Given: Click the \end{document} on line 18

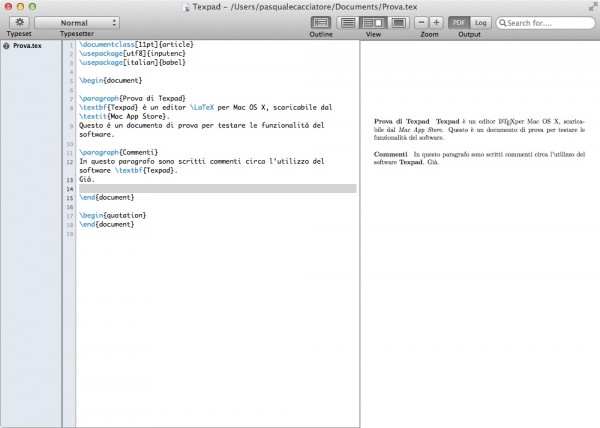Looking at the screenshot, I should tap(107, 225).
